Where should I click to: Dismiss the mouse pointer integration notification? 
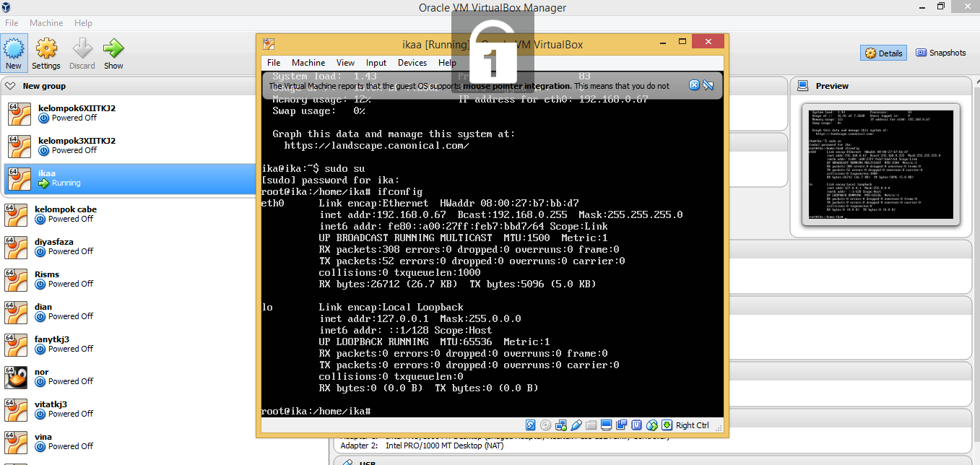[x=694, y=85]
